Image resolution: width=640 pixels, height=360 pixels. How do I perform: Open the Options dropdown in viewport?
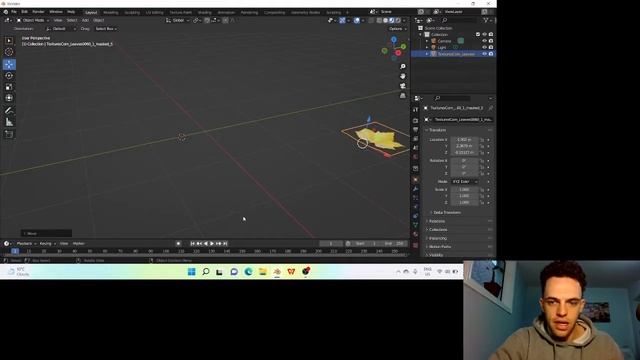397,29
